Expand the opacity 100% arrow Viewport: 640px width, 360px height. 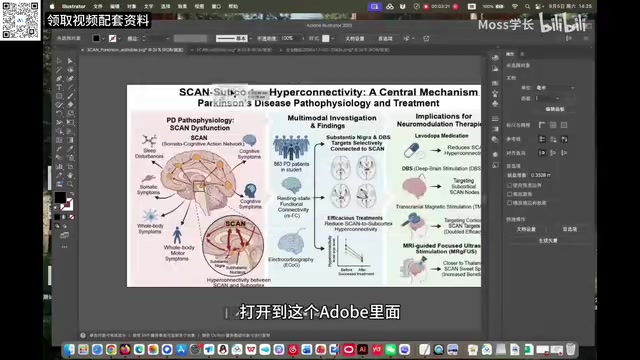coord(303,38)
